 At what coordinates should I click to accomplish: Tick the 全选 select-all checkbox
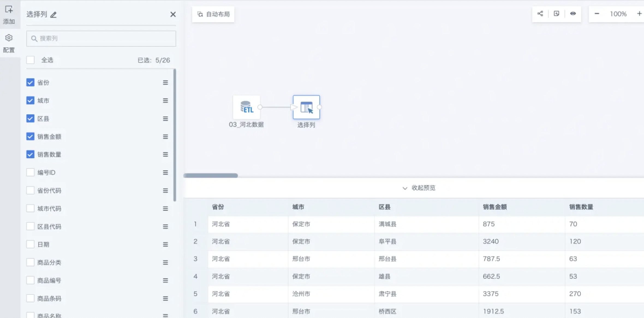pyautogui.click(x=30, y=60)
